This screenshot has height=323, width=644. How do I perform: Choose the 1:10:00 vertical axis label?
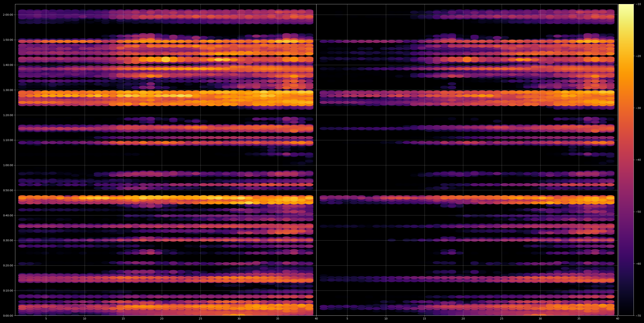8,140
